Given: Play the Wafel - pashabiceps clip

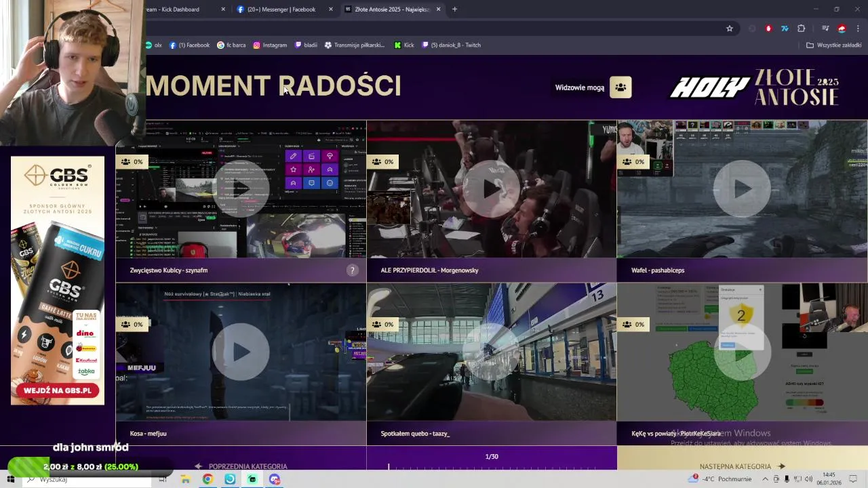Looking at the screenshot, I should pyautogui.click(x=742, y=189).
